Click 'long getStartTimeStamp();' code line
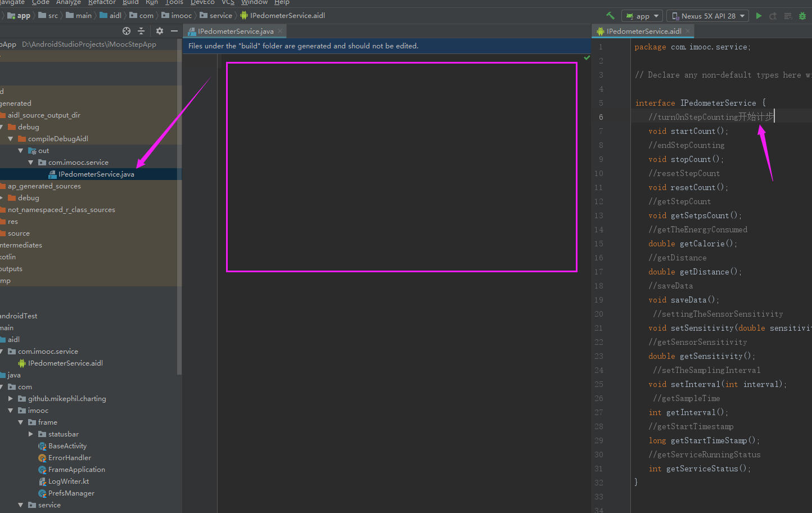This screenshot has width=812, height=513. tap(704, 440)
